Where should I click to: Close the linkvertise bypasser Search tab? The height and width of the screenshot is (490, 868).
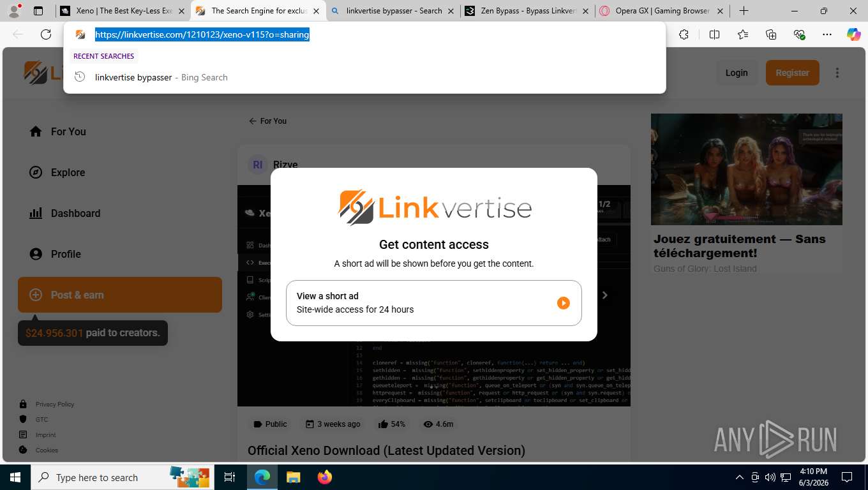pos(451,11)
